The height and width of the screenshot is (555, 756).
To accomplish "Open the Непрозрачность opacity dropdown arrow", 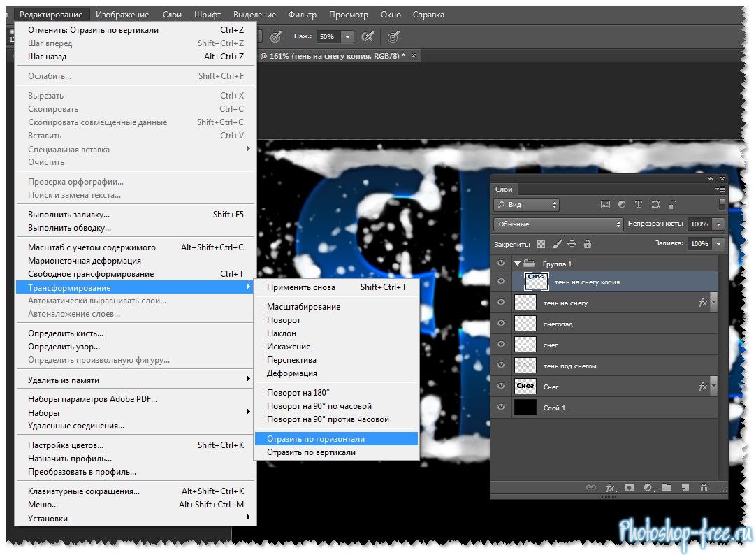I will 718,224.
